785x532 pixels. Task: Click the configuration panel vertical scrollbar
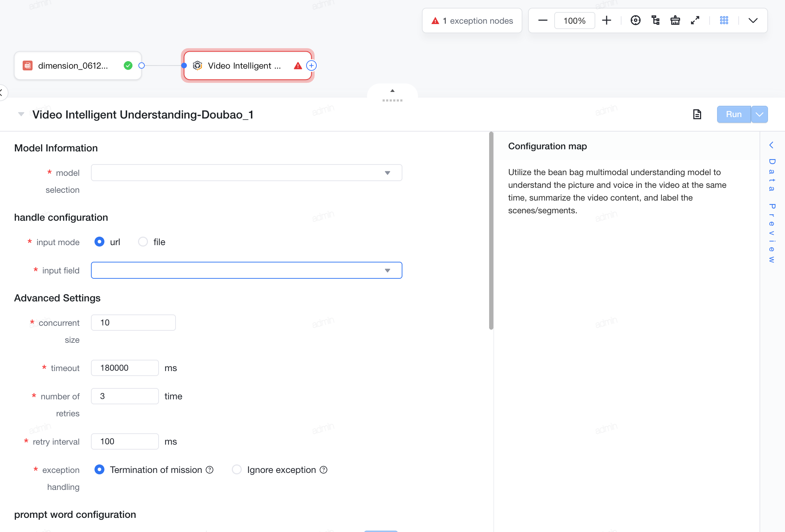pyautogui.click(x=491, y=230)
